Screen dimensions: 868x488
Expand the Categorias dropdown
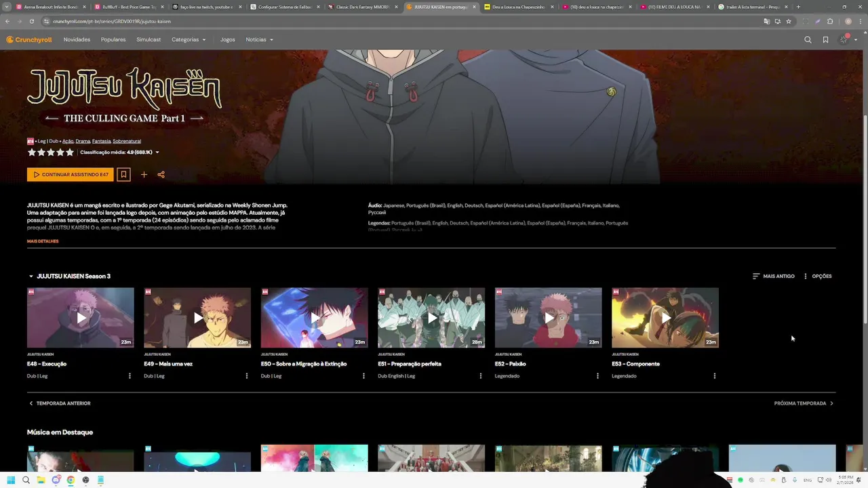(189, 40)
